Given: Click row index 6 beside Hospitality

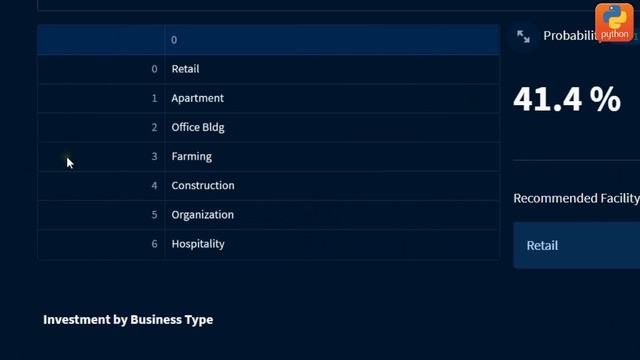Looking at the screenshot, I should pyautogui.click(x=101, y=244).
